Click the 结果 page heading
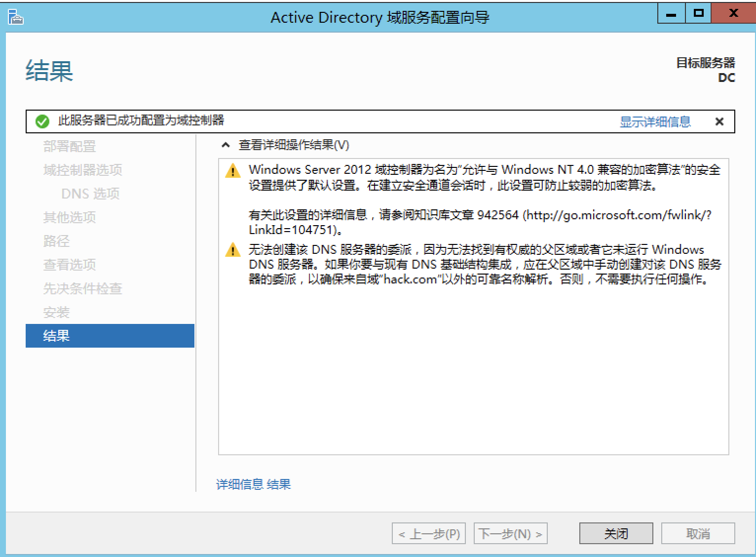 coord(49,71)
